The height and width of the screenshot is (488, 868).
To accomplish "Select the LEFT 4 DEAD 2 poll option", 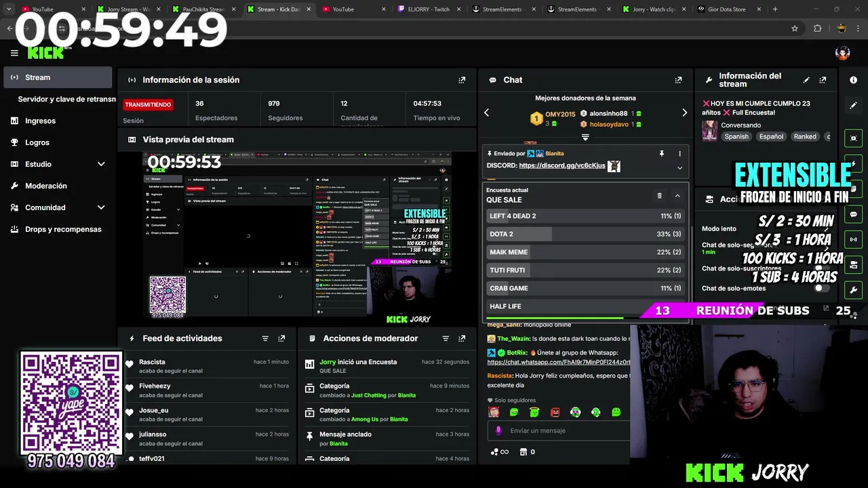I will 585,216.
